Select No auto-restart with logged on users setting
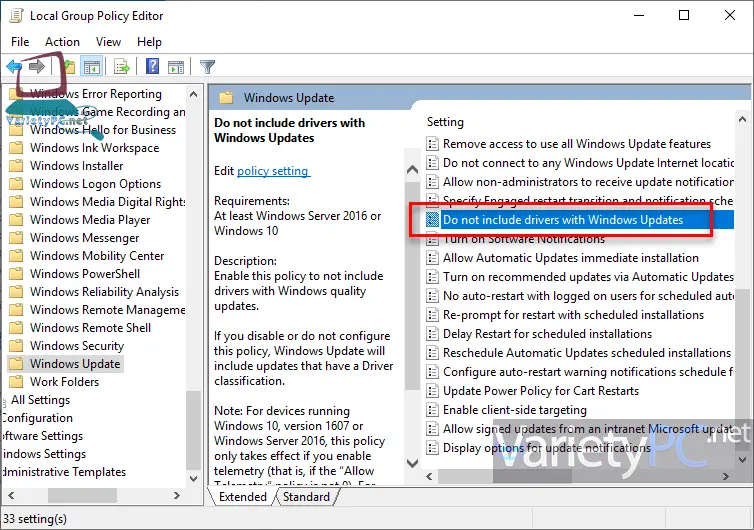 (x=588, y=296)
